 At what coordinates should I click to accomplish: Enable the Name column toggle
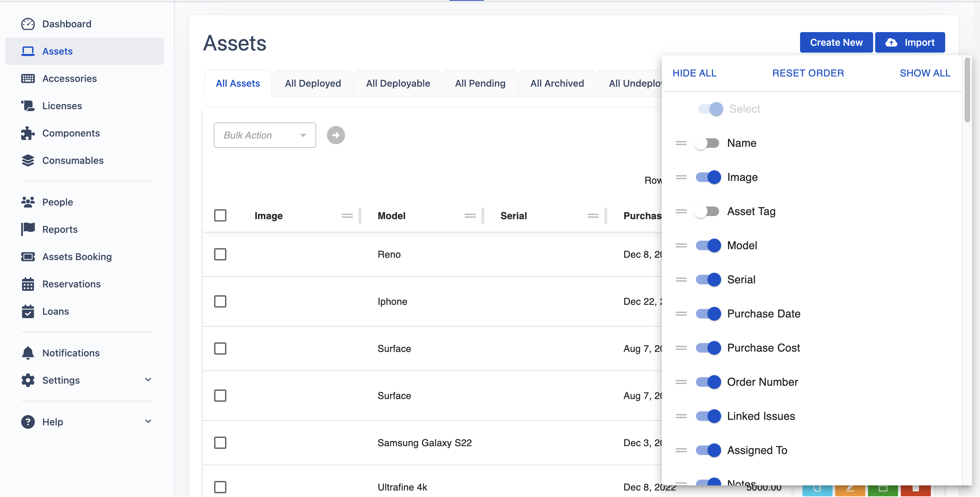(x=707, y=143)
